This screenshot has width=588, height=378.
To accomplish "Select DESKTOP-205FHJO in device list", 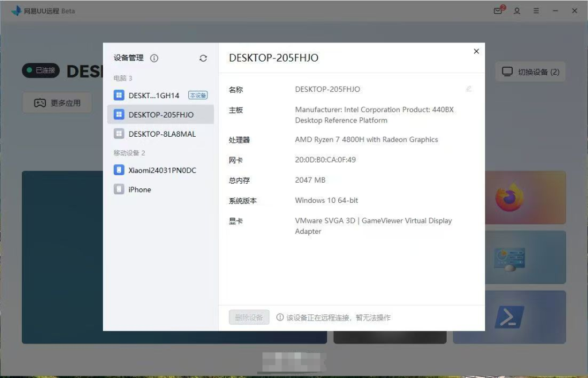I will click(161, 114).
